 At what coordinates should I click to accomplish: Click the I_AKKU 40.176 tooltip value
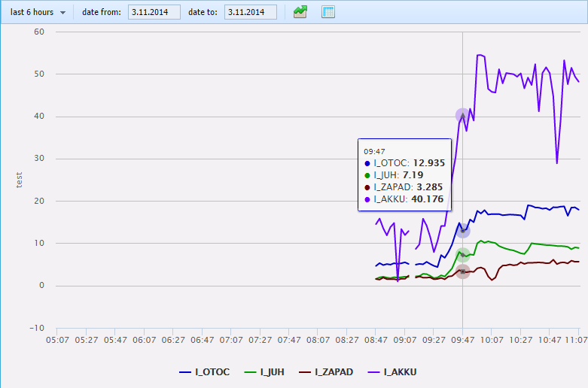pos(428,199)
